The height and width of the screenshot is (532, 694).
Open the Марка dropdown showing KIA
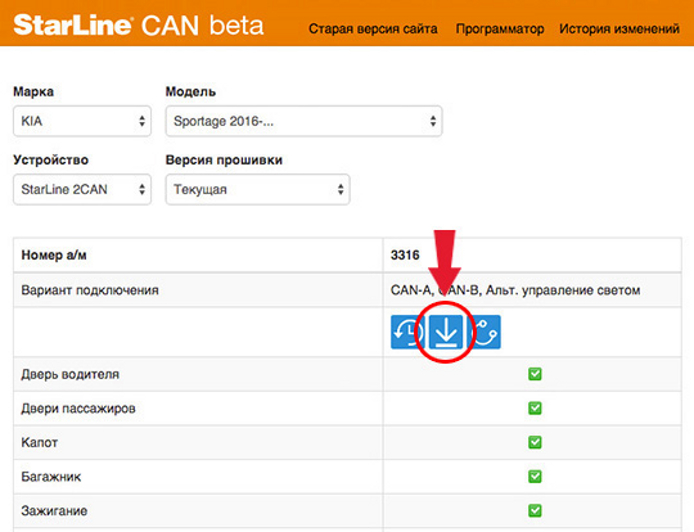(82, 121)
